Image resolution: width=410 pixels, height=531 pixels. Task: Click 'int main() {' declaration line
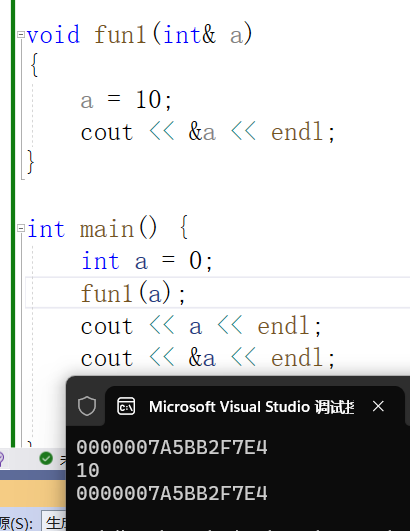[x=107, y=229]
